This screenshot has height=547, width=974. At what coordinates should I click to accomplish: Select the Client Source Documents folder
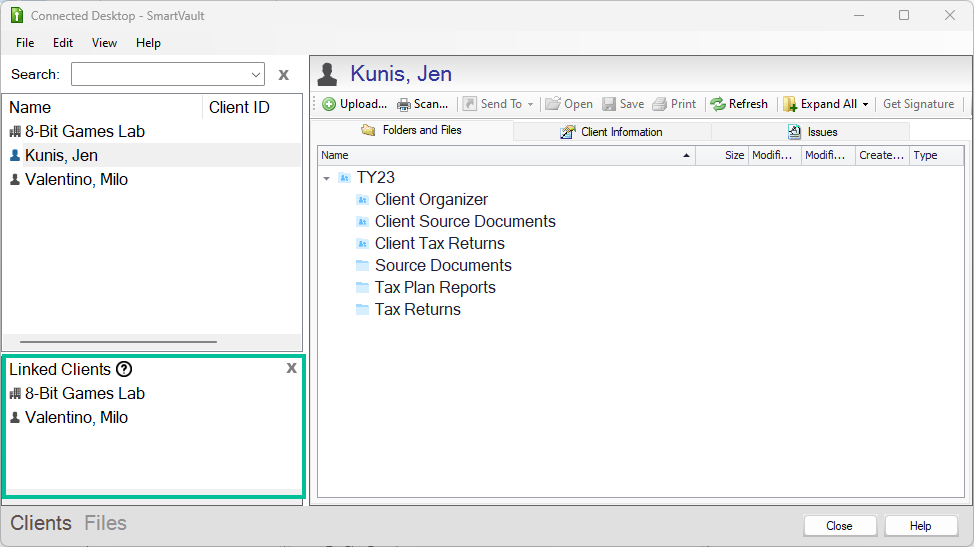(465, 222)
